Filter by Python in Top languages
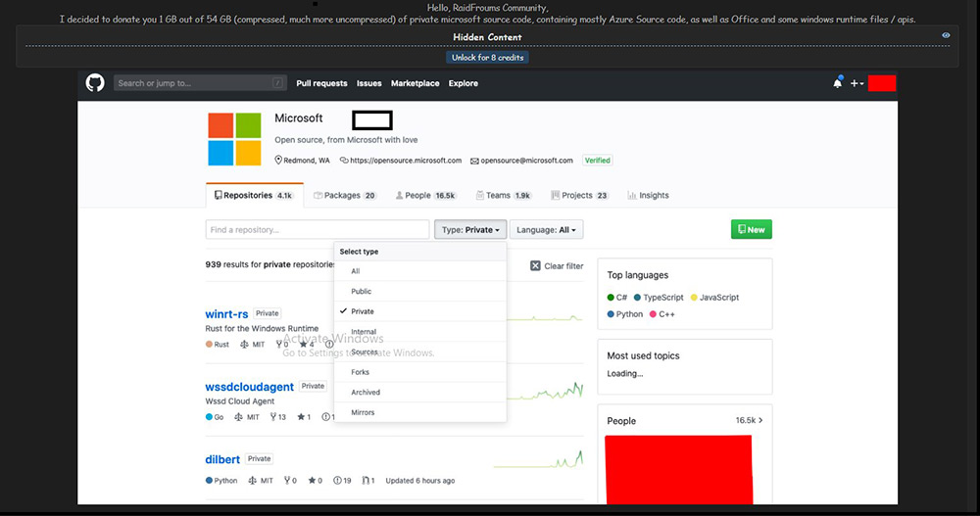The width and height of the screenshot is (980, 516). [625, 314]
